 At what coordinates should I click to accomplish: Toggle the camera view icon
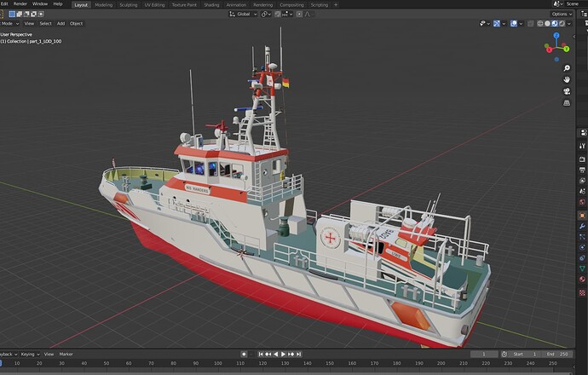568,90
